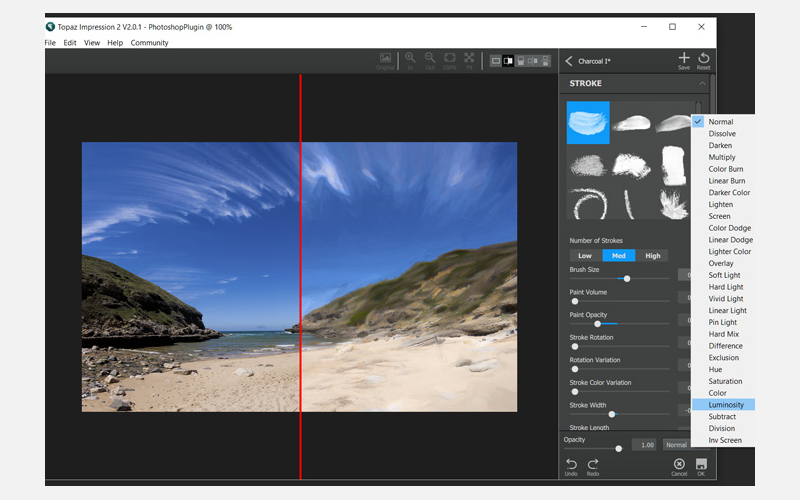This screenshot has width=800, height=500.
Task: Click the bottom Opacity slider handle
Action: point(619,448)
